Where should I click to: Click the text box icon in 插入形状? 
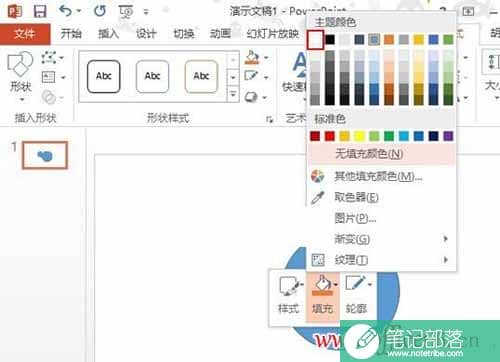49,77
